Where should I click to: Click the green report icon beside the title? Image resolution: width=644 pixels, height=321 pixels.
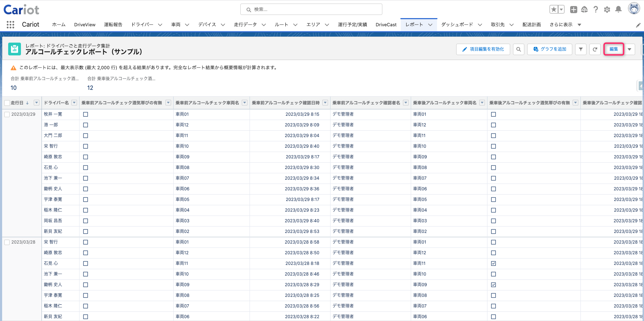tap(15, 49)
